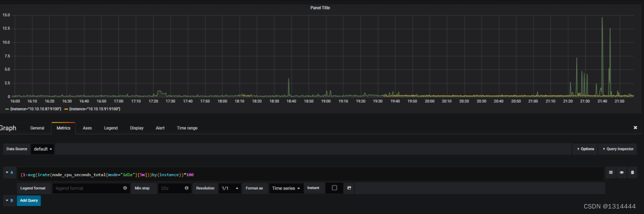Click the Min step info icon
The width and height of the screenshot is (644, 214).
coord(186,188)
